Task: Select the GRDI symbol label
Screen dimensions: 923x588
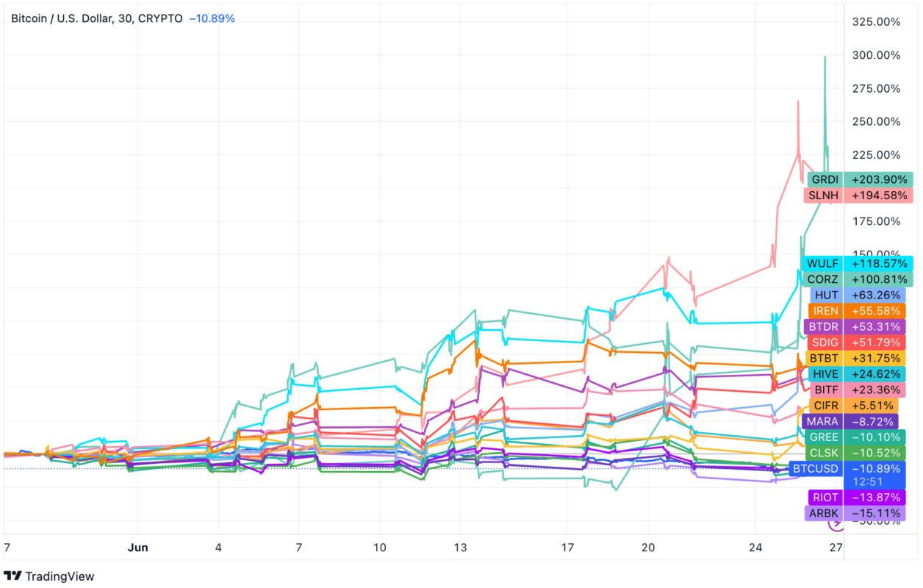Action: (x=825, y=179)
